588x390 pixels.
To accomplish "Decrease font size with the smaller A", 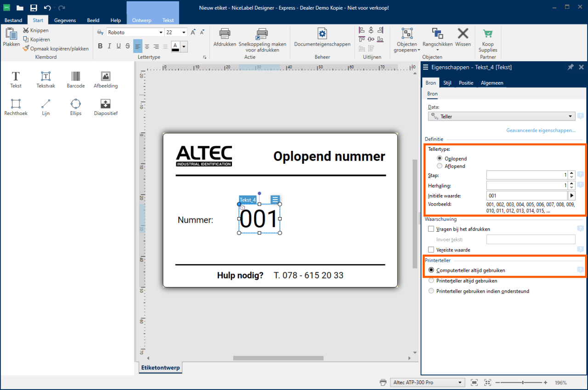I will [x=202, y=32].
